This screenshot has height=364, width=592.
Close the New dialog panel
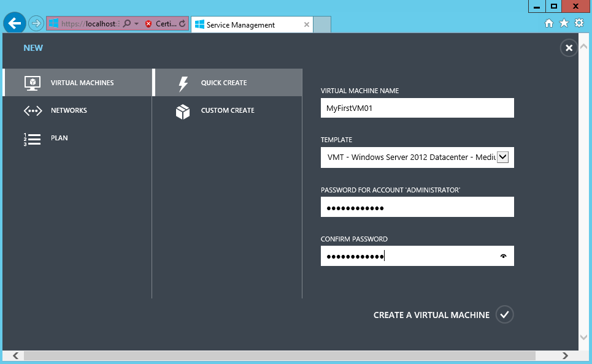click(569, 48)
